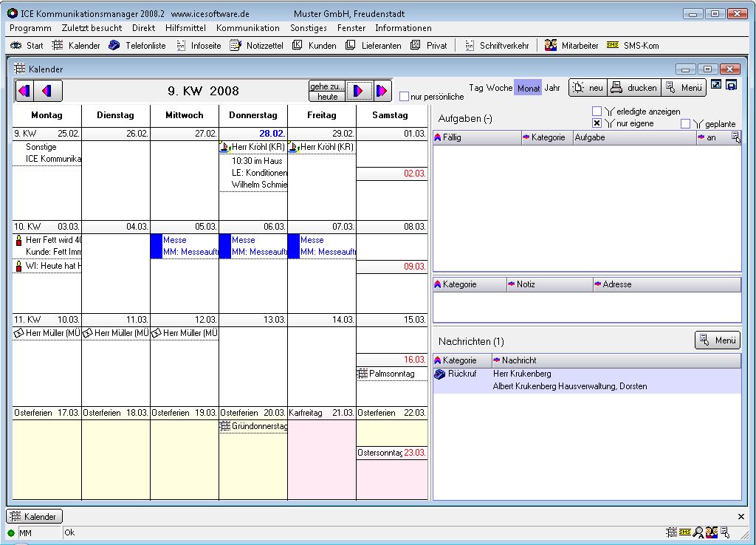Enable the 'nur persönliche' checkbox
Screen dimensions: 756x545
tap(404, 97)
